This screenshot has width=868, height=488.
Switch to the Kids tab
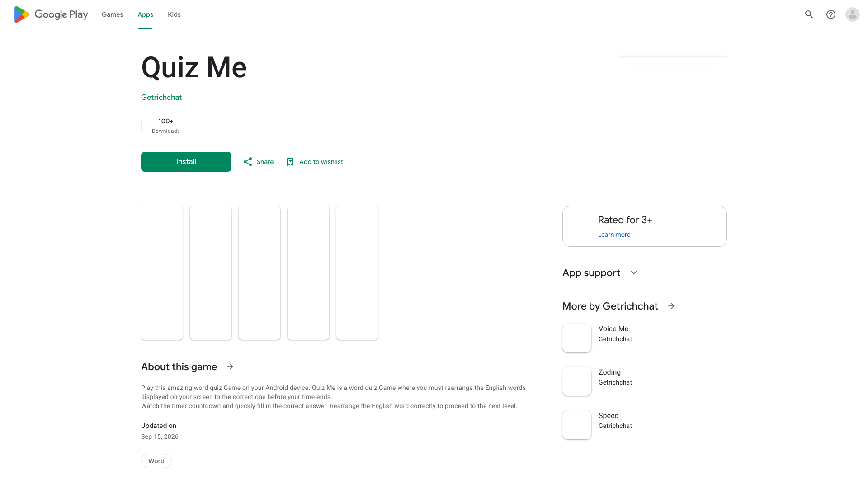pos(174,14)
